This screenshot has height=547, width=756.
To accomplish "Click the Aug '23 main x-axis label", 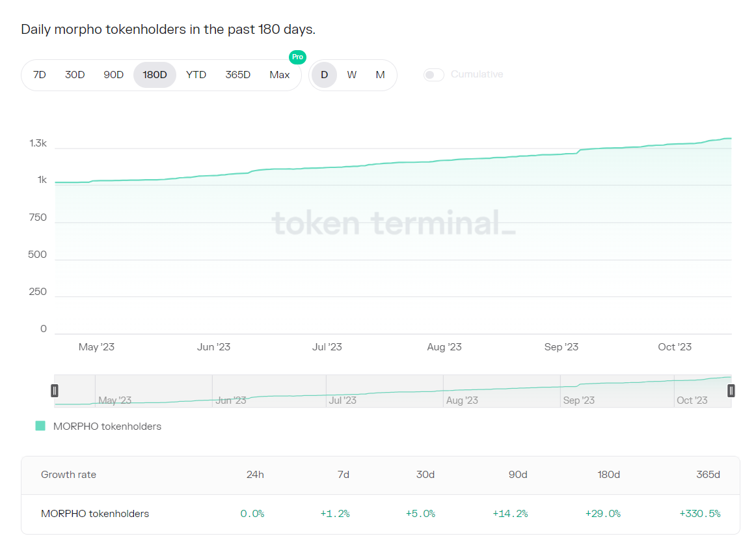I will pos(444,346).
